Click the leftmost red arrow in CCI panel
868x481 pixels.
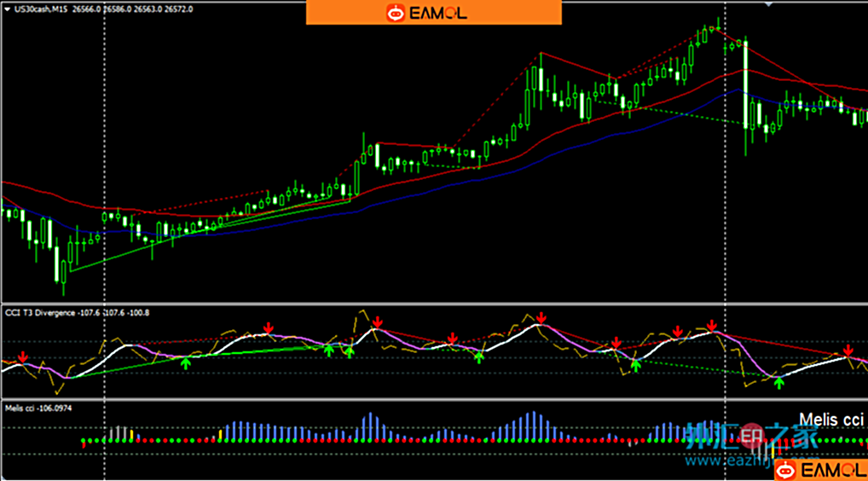(x=22, y=356)
